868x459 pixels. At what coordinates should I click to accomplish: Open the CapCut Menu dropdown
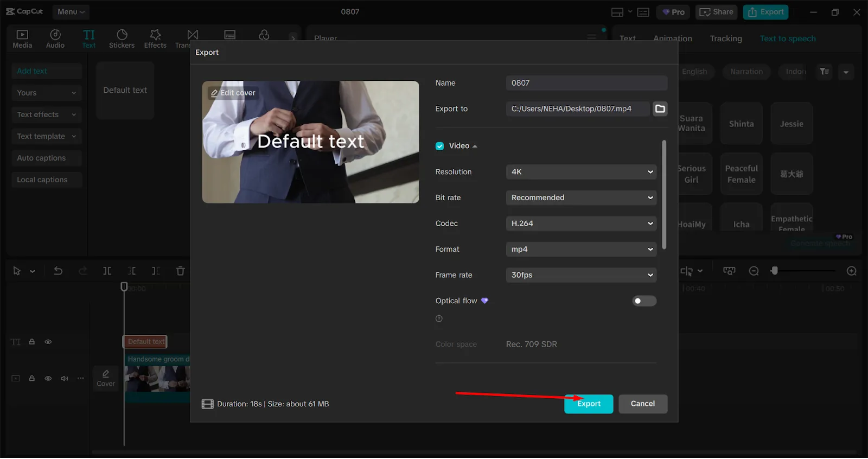pyautogui.click(x=71, y=12)
